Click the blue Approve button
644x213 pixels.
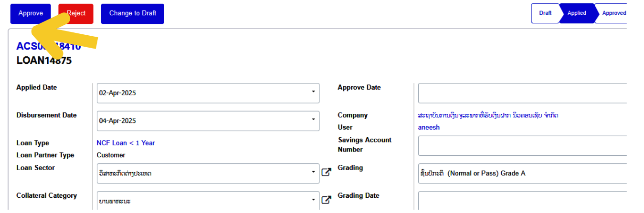click(x=31, y=14)
